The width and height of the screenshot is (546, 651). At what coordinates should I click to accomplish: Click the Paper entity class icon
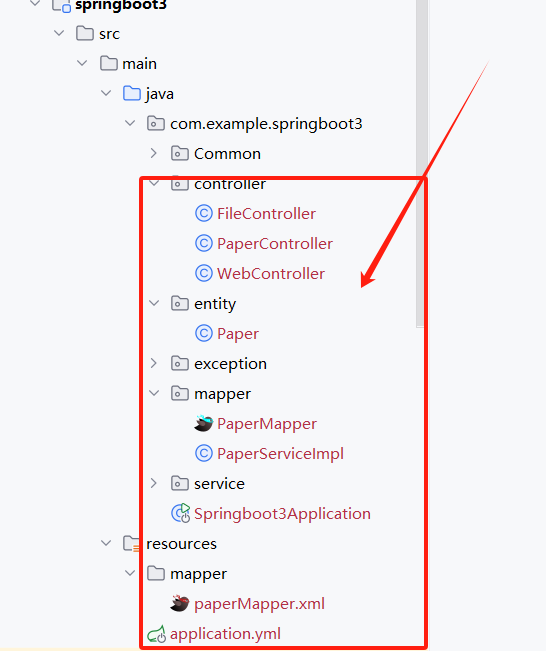pyautogui.click(x=203, y=333)
